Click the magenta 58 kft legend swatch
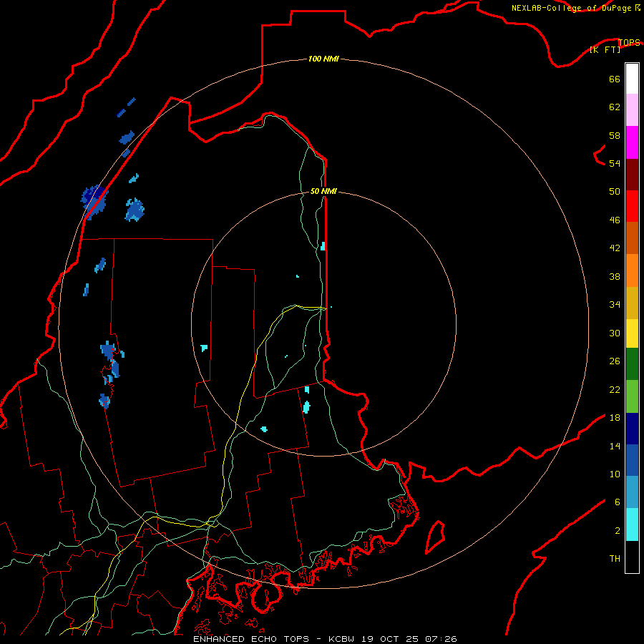 (632, 142)
